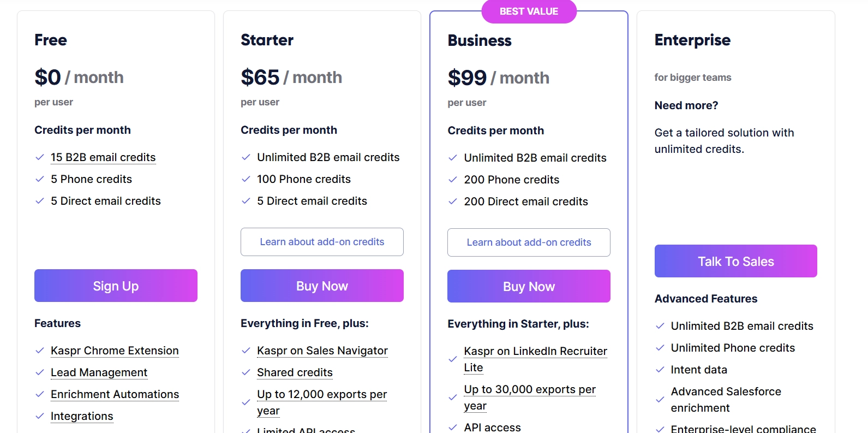The image size is (868, 433).
Task: Click Buy Now on the Starter plan
Action: click(x=322, y=286)
